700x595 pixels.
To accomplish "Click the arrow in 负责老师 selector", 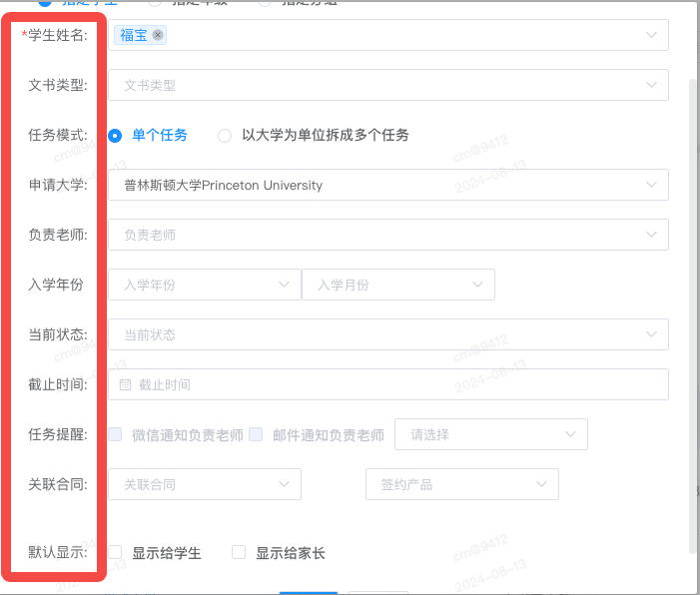I will click(651, 235).
